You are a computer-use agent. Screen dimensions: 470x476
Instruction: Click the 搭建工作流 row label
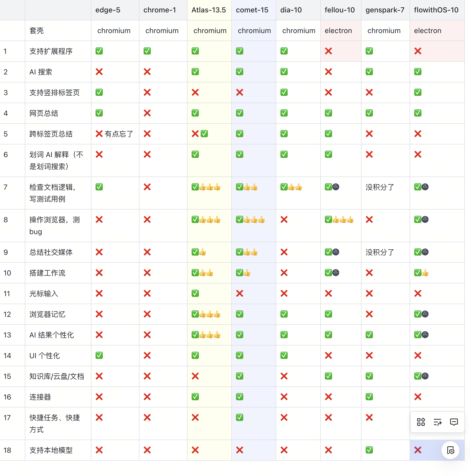(x=48, y=273)
